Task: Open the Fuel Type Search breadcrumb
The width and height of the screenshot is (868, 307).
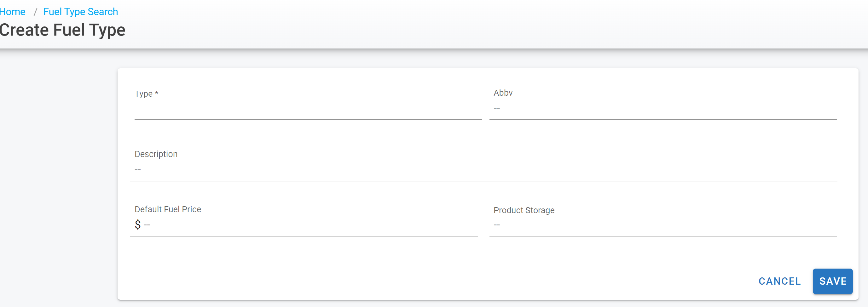Action: [x=81, y=12]
